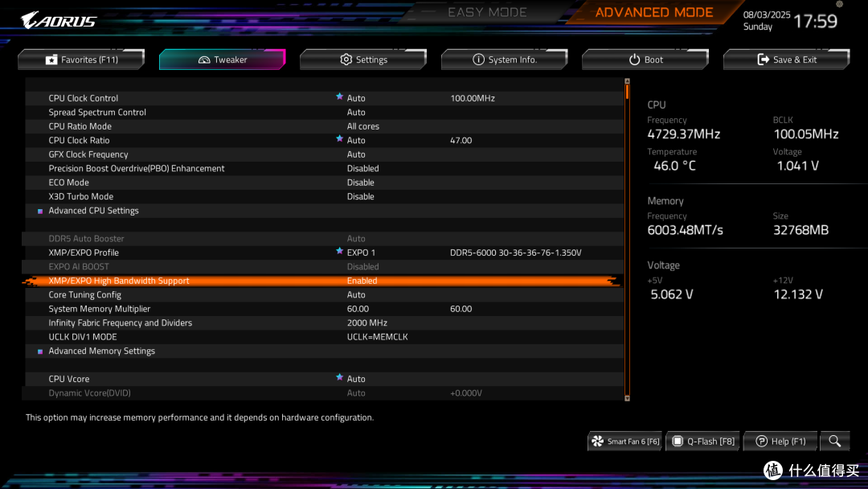Change UCLK DIV1 MODE UCLK=MEMCLK value

coord(378,337)
